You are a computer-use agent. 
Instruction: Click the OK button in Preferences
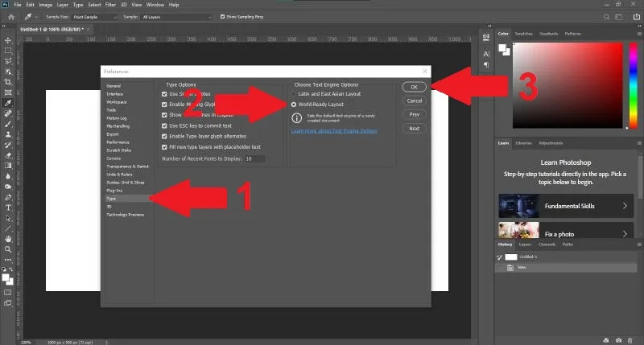(x=414, y=87)
